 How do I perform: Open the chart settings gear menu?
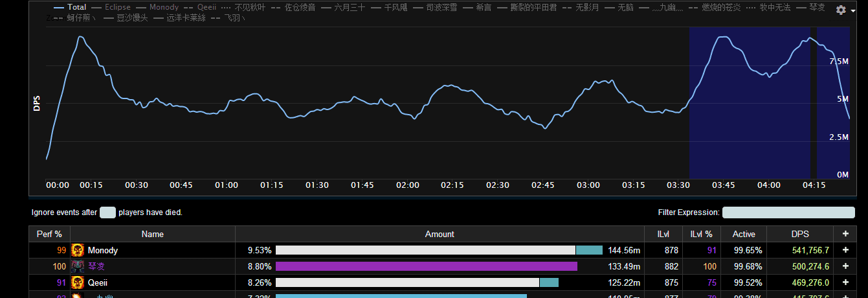pos(843,10)
